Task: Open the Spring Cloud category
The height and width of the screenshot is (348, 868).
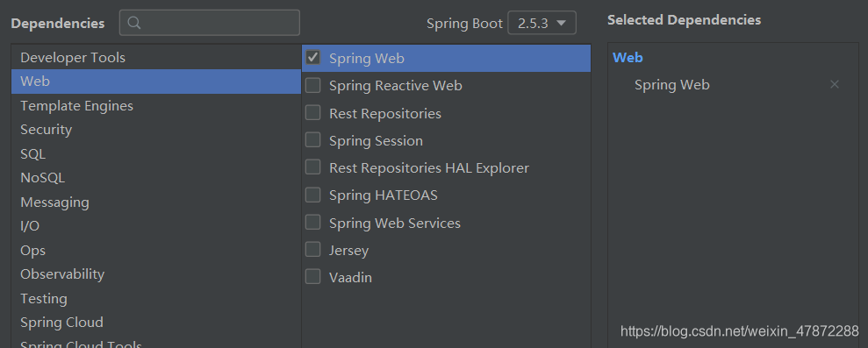Action: point(156,322)
